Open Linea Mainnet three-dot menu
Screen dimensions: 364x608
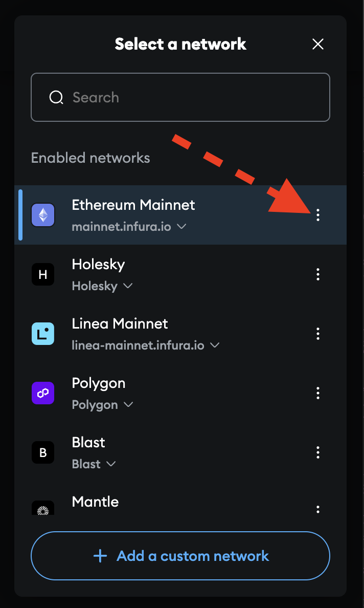click(x=318, y=334)
